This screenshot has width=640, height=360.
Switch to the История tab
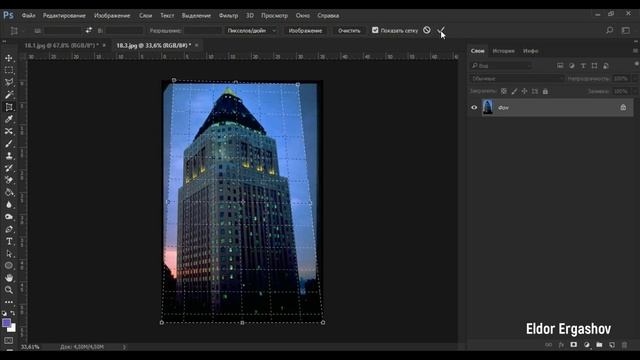pyautogui.click(x=503, y=51)
